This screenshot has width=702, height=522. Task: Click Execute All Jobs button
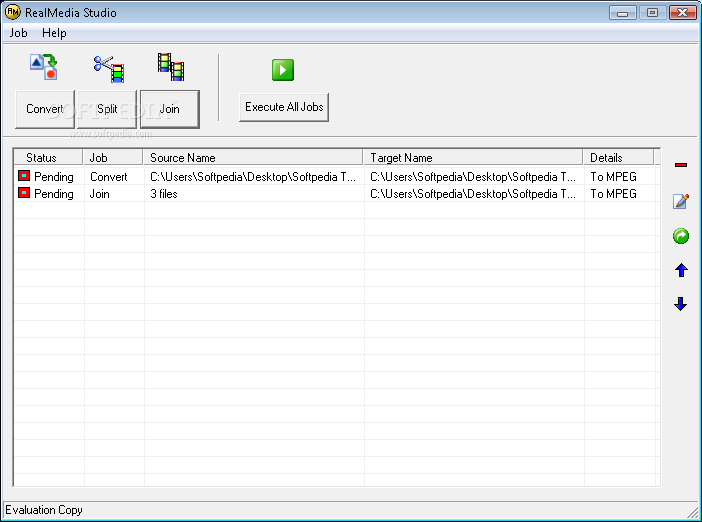tap(284, 107)
